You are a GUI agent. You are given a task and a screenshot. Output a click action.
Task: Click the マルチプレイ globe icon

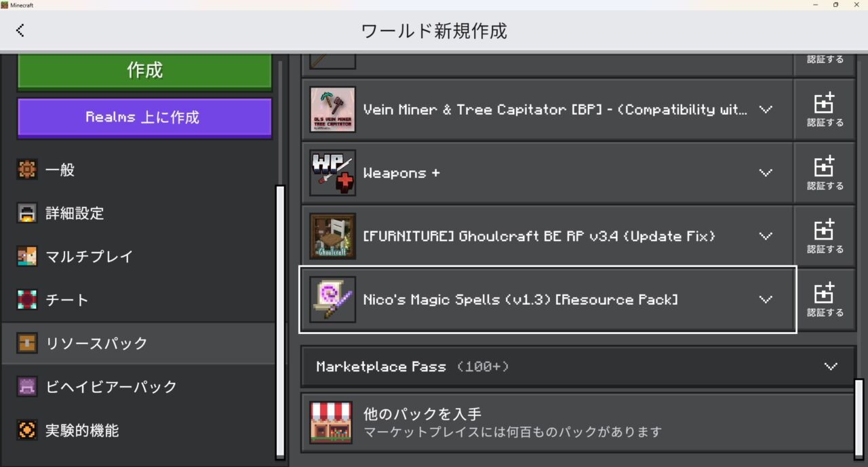(x=26, y=257)
